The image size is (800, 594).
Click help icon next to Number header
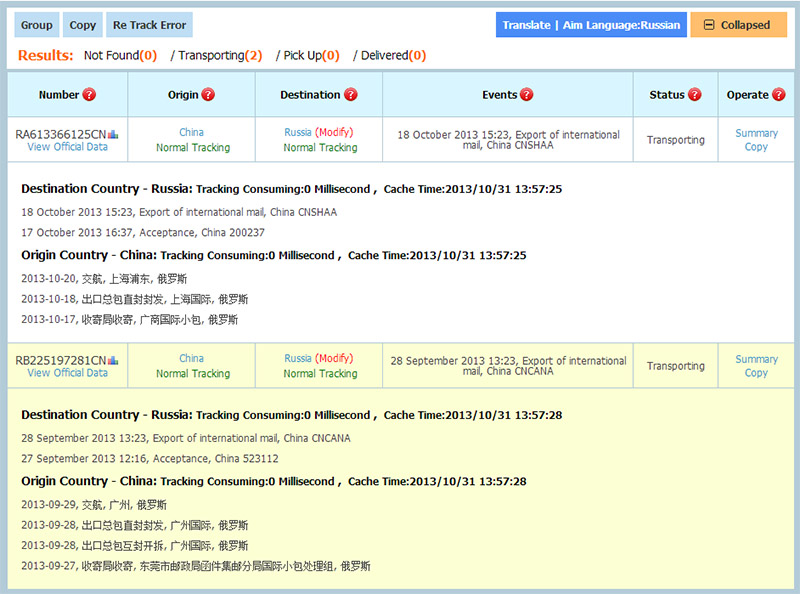pos(89,94)
